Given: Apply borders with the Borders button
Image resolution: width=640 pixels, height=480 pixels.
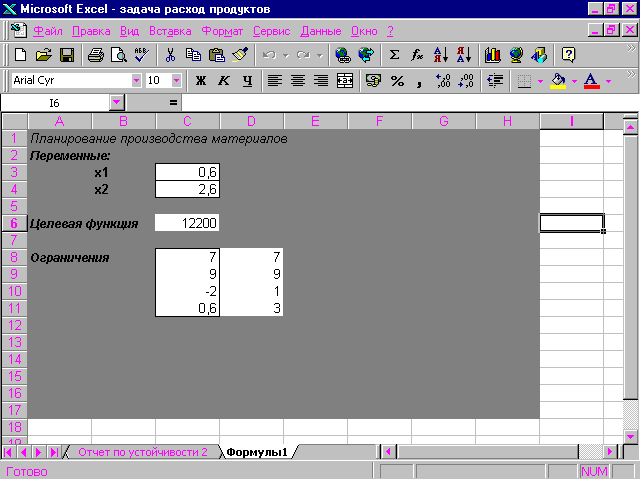Looking at the screenshot, I should click(x=524, y=80).
